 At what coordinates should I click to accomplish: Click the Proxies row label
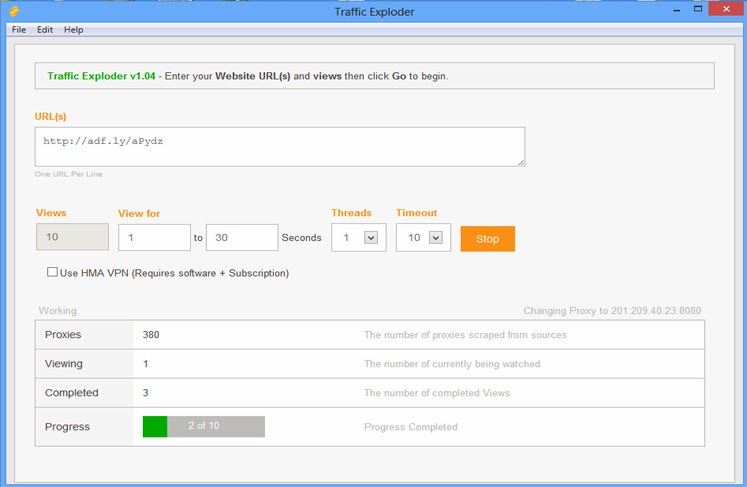coord(63,335)
